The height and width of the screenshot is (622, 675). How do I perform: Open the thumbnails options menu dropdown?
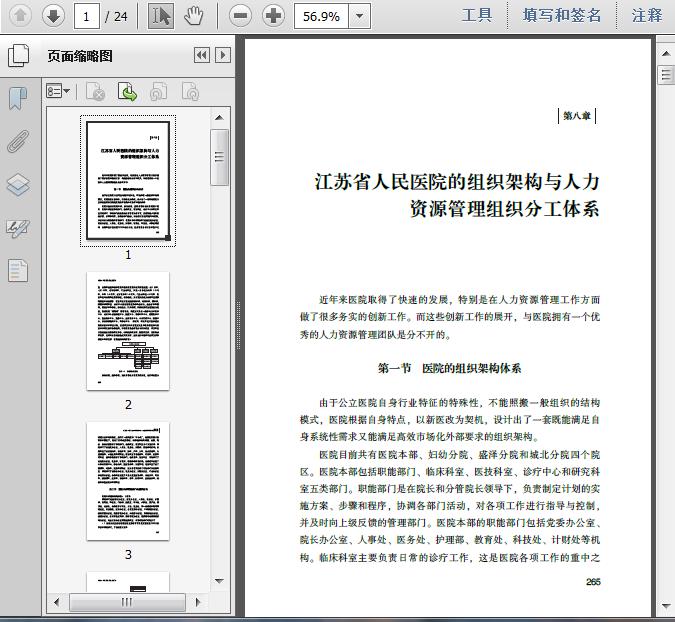58,91
